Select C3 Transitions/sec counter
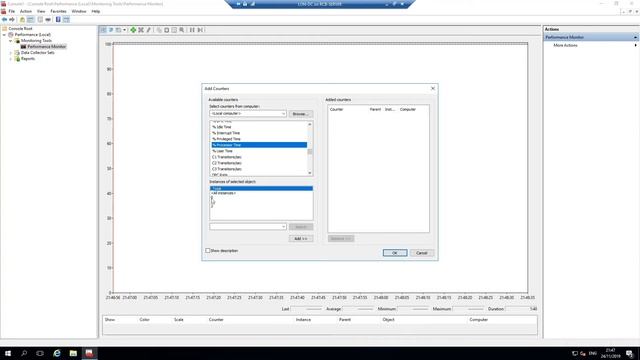Image resolution: width=640 pixels, height=360 pixels. [x=227, y=169]
